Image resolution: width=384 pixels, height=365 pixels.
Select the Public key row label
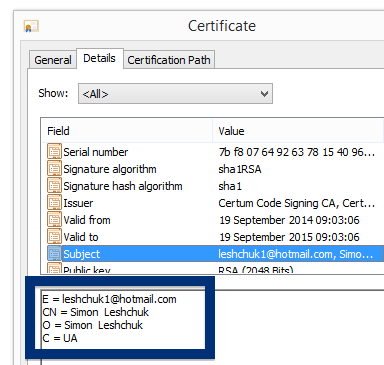[x=87, y=269]
